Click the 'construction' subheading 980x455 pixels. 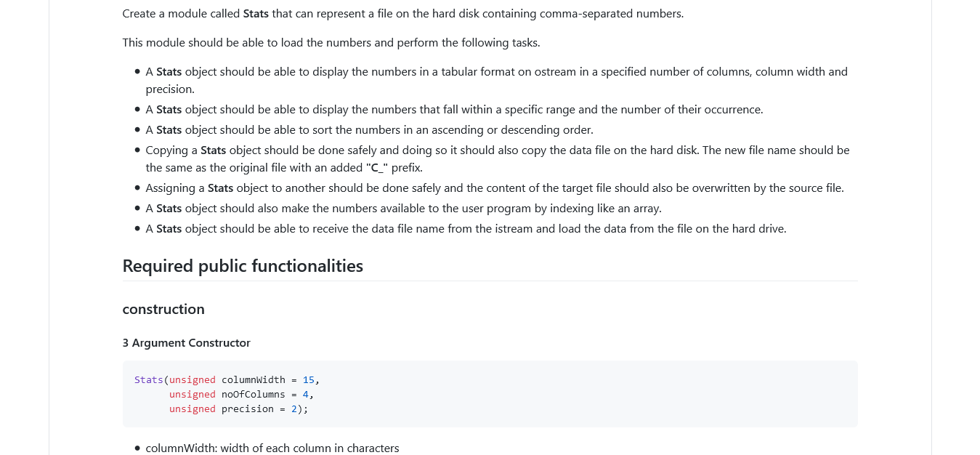click(x=163, y=309)
